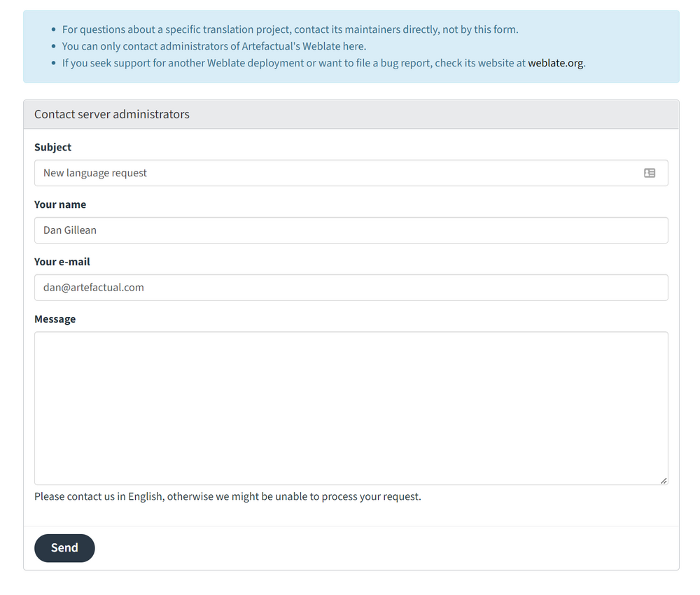This screenshot has height=595, width=700.
Task: Click the first bullet about translation projects
Action: coord(290,29)
